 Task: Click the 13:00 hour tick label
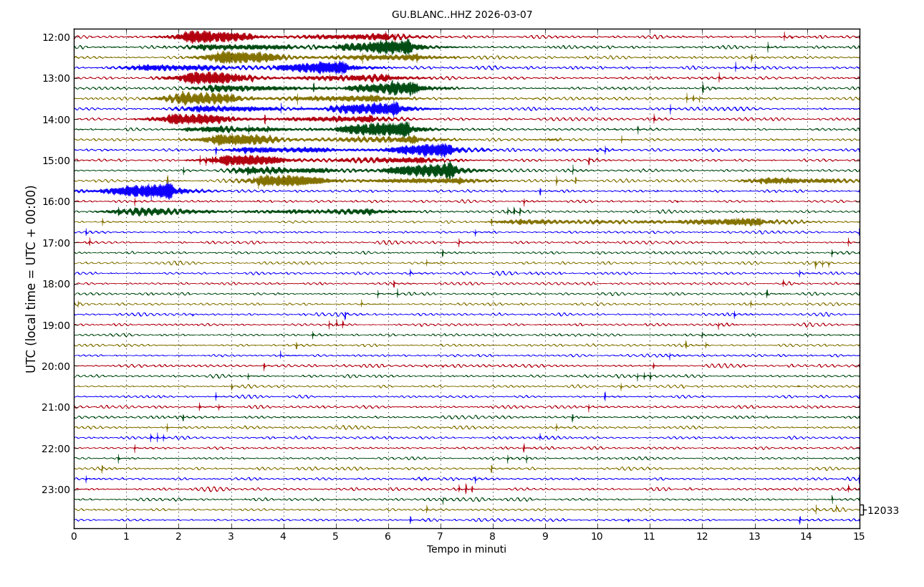point(56,78)
